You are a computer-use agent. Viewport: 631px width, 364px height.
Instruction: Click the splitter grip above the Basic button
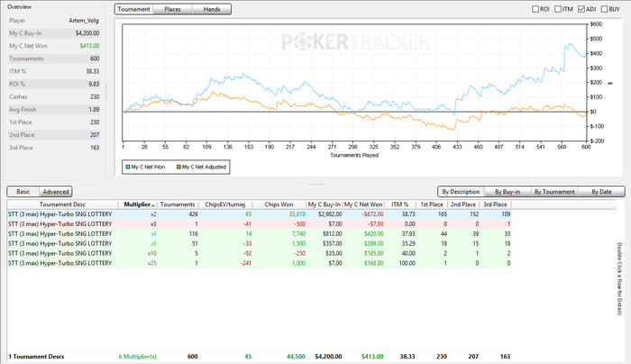(315, 184)
